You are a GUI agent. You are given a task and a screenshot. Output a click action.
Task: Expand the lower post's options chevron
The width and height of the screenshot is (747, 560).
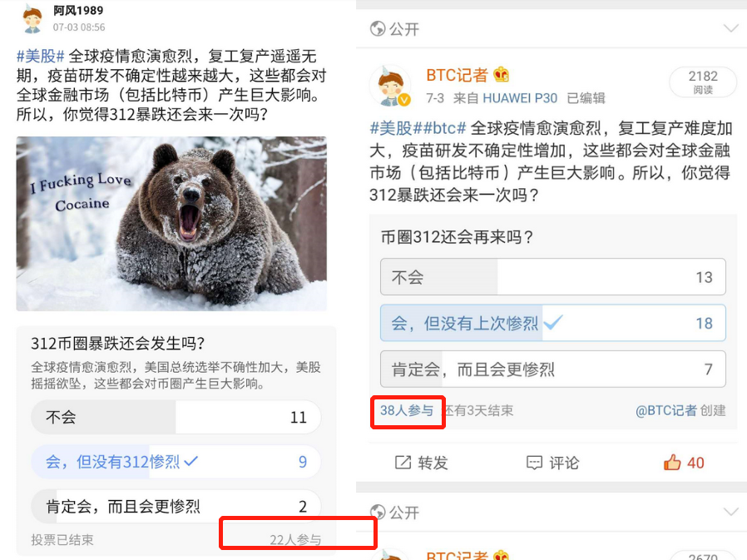pos(730,512)
